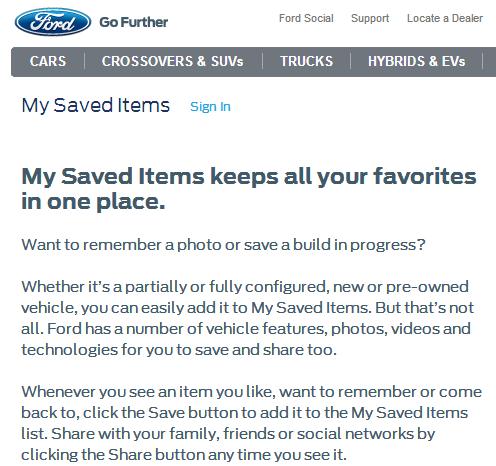Click the 'back to, click the Save button' line
This screenshot has width=496, height=466.
pyautogui.click(x=245, y=413)
